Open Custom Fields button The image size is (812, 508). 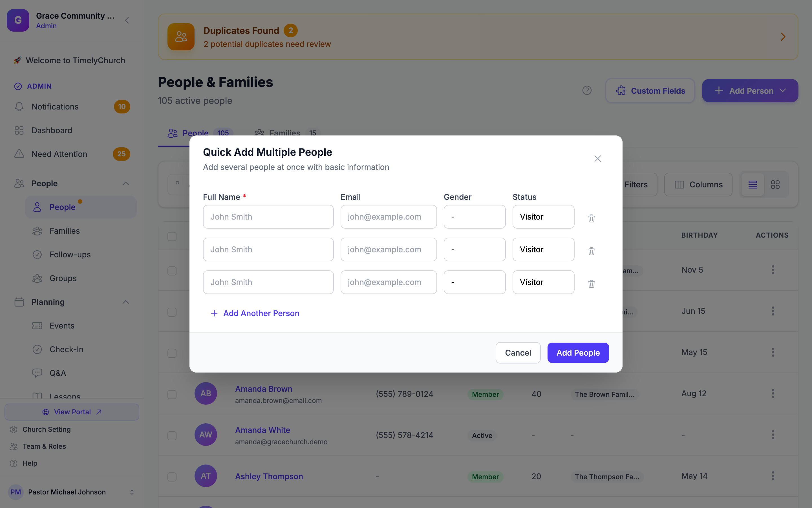click(650, 90)
